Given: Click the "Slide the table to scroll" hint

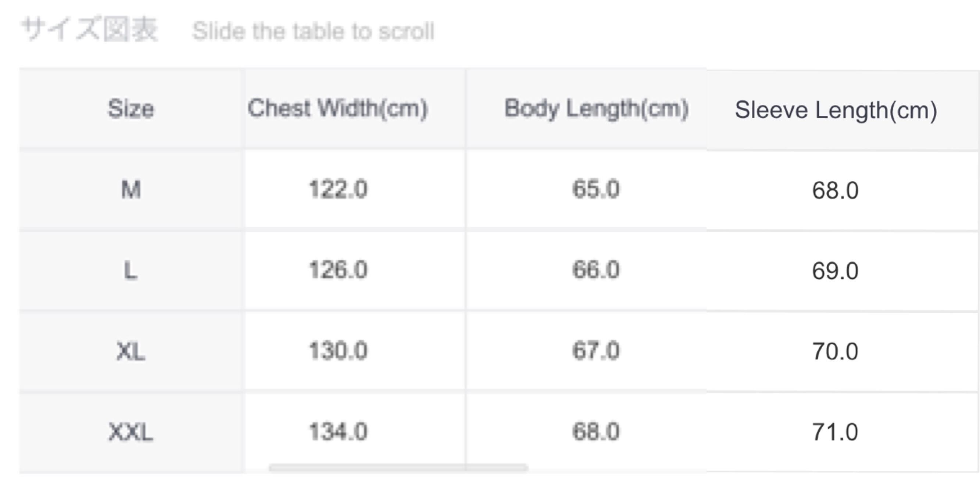Looking at the screenshot, I should pyautogui.click(x=313, y=31).
